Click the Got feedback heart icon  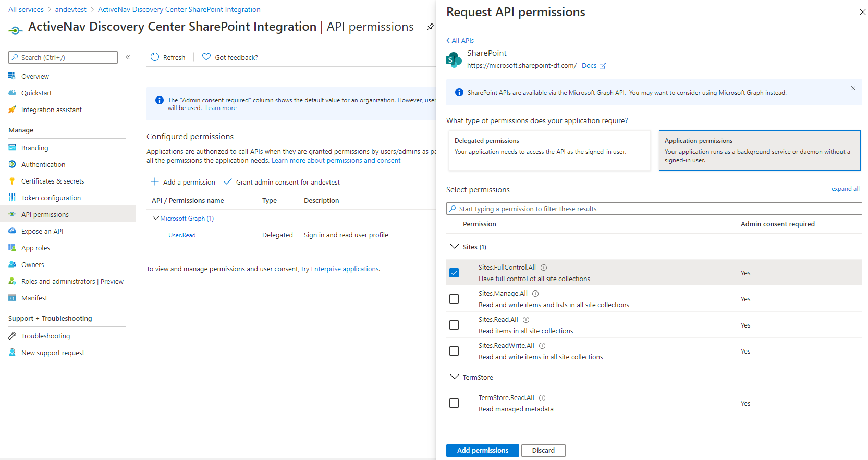click(206, 57)
